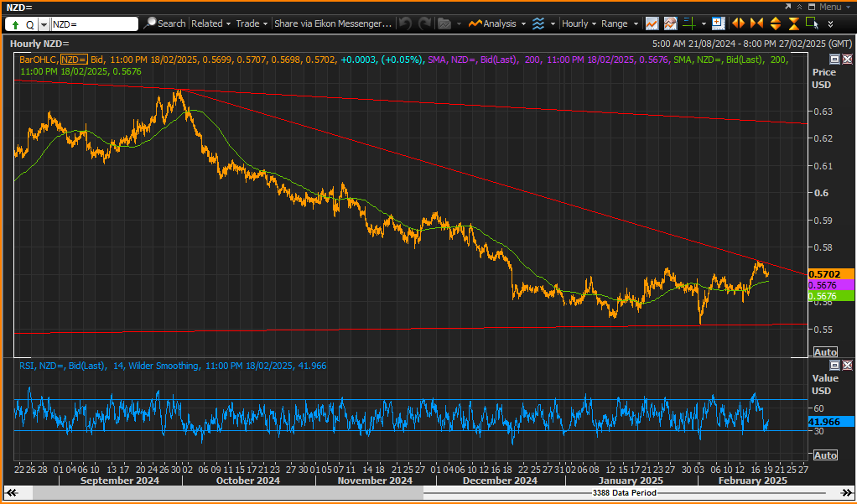Click the undo arrow icon
This screenshot has width=857, height=504.
[x=405, y=23]
